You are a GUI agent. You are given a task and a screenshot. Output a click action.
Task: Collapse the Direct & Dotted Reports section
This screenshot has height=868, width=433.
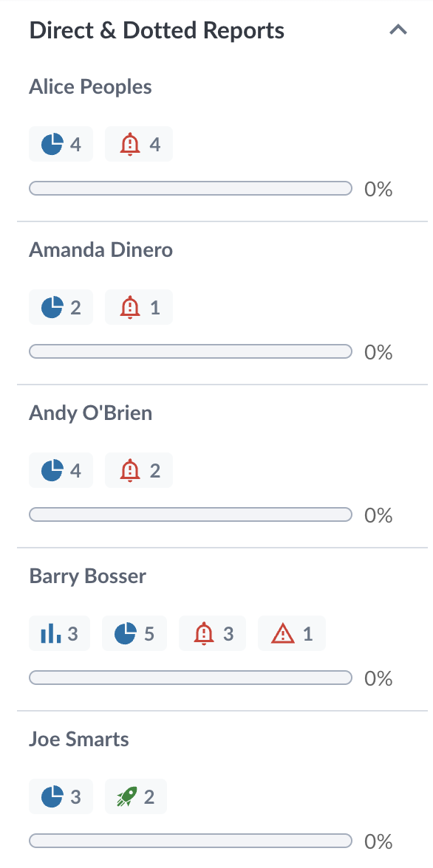click(x=398, y=30)
